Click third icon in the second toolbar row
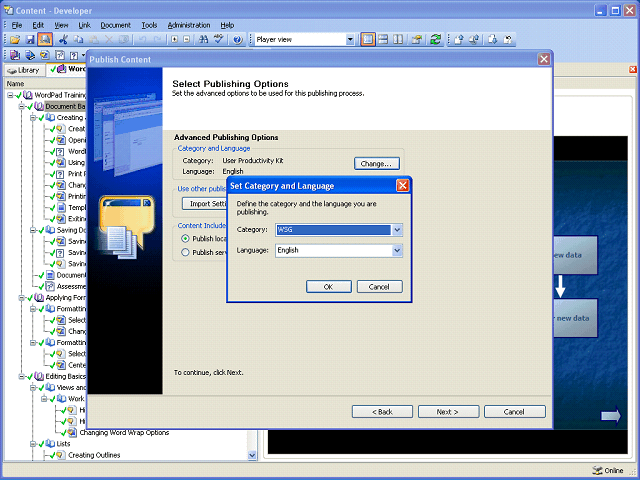 pyautogui.click(x=45, y=55)
